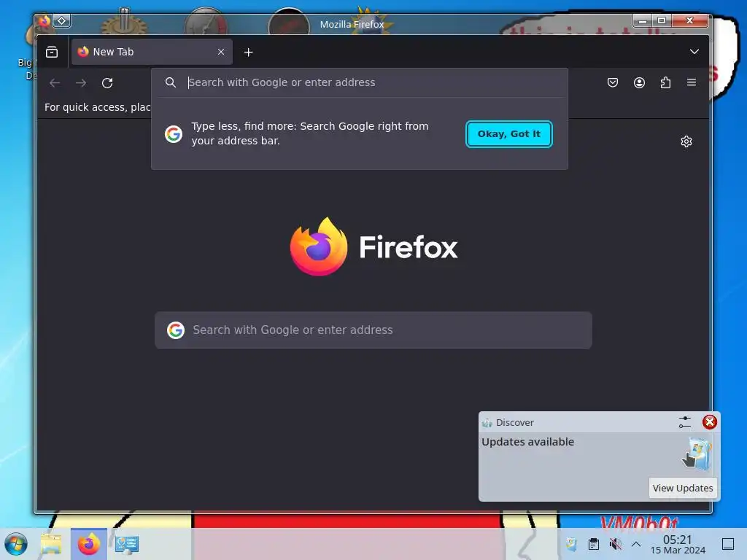Show desktop button in taskbar
The image size is (747, 560).
click(728, 544)
